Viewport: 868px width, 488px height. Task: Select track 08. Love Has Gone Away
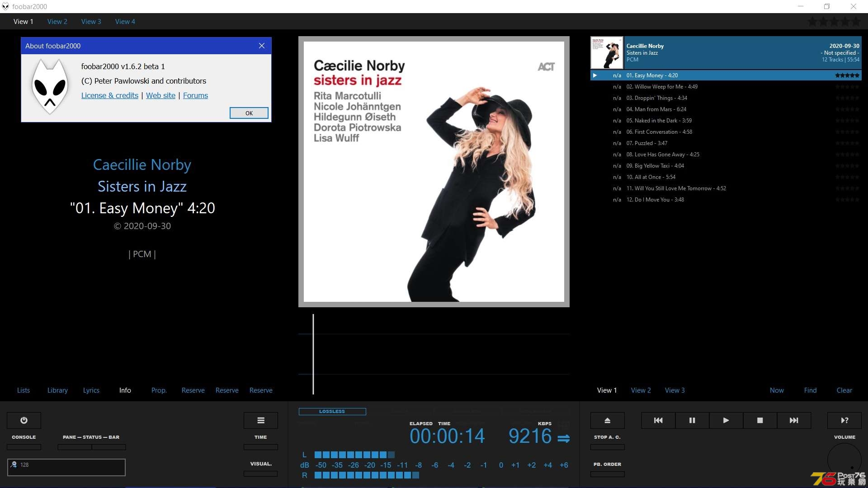[726, 155]
